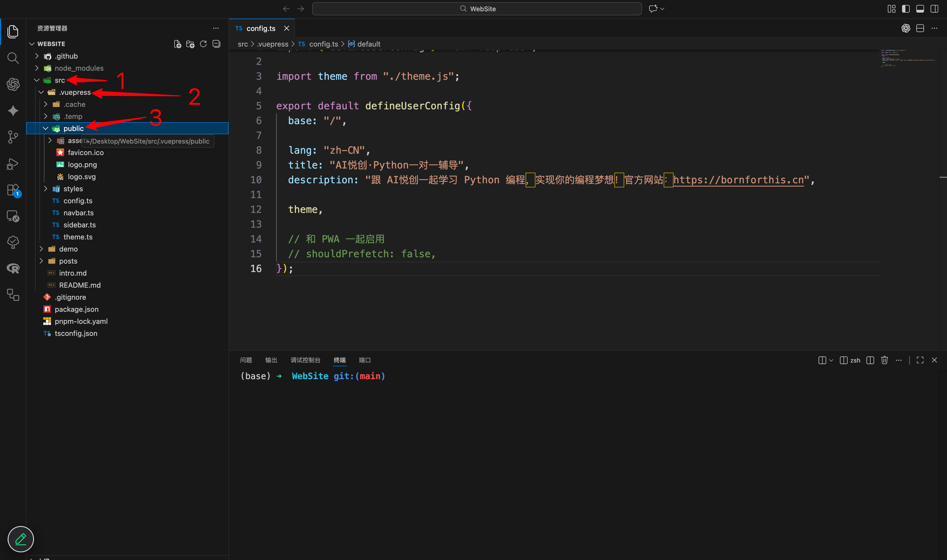Viewport: 947px width, 560px height.
Task: Collapse the src folder
Action: click(37, 80)
